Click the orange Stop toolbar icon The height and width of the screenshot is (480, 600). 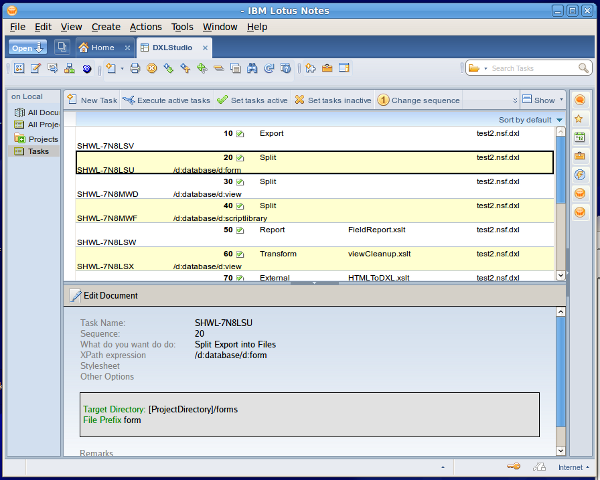(152, 69)
